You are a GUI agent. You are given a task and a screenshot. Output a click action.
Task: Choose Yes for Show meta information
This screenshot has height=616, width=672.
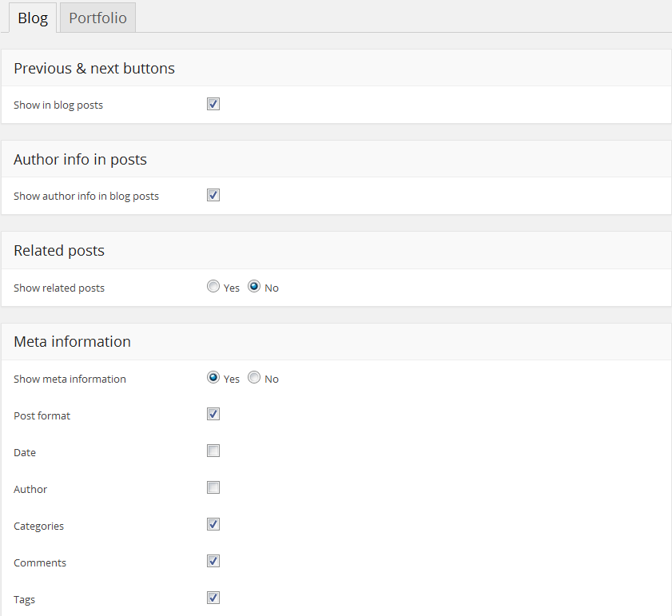tap(213, 378)
